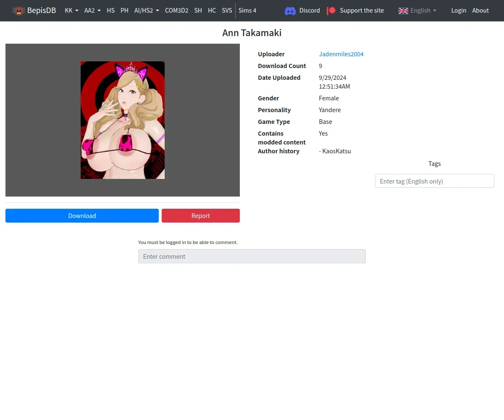Open the SVS section
The width and height of the screenshot is (504, 420).
(x=227, y=10)
